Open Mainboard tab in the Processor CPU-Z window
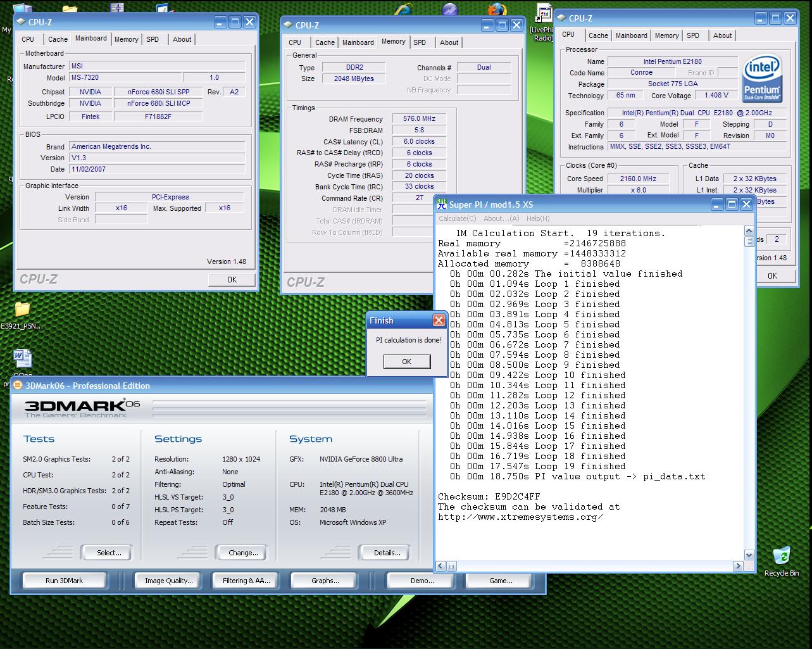 tap(631, 35)
